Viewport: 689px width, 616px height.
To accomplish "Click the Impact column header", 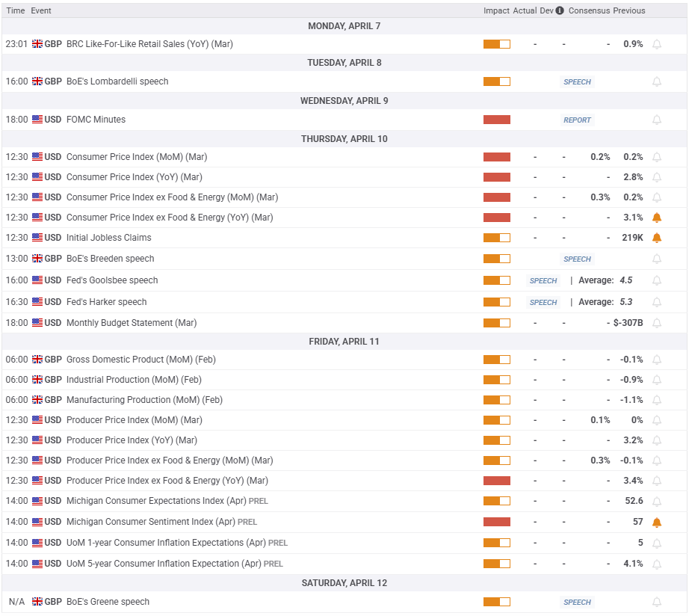I will (x=496, y=10).
